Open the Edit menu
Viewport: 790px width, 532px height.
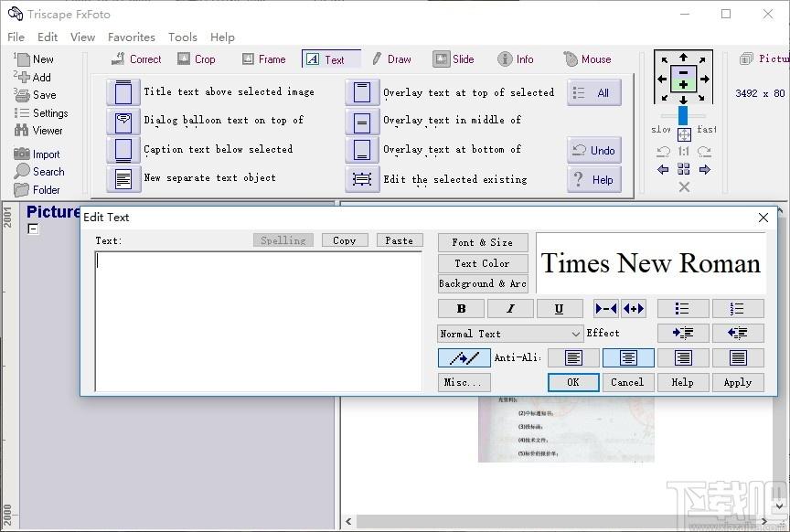tap(48, 37)
